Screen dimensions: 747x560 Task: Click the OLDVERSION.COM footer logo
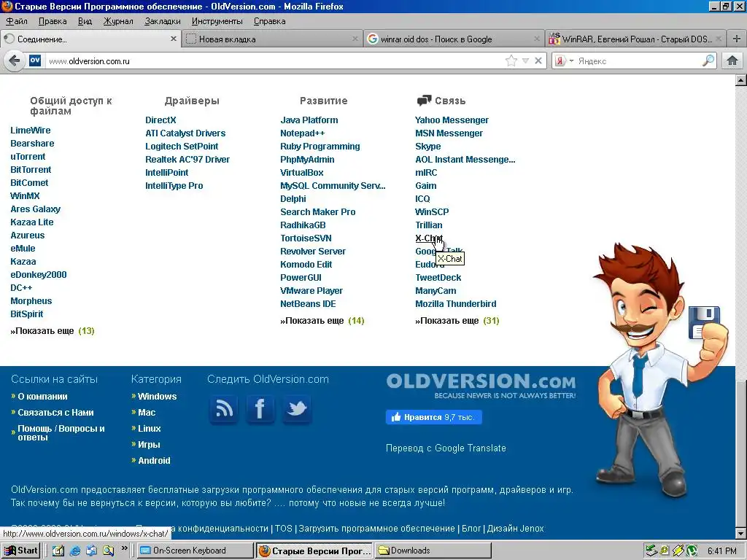tap(481, 386)
